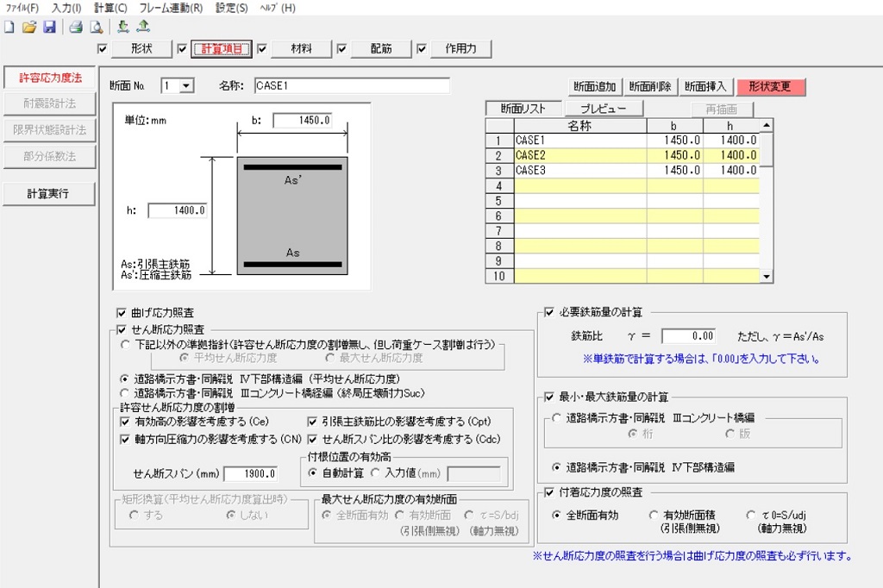Viewport: 883px width, 588px height.
Task: Toggle the 最小・最大鉄筋量の計算 checkbox
Action: point(549,397)
